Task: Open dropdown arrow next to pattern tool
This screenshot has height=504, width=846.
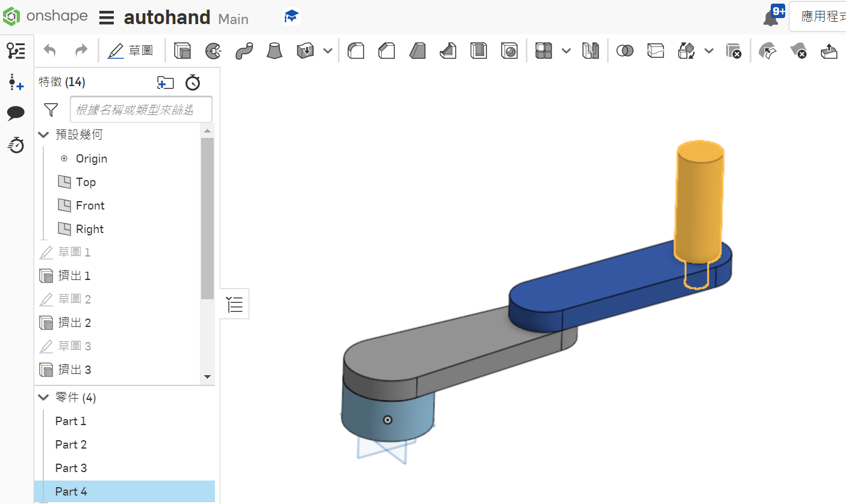Action: (566, 51)
